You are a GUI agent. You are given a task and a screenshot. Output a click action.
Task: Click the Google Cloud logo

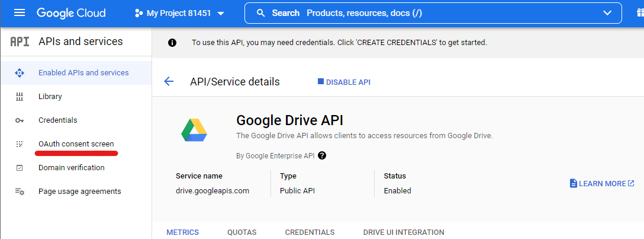click(x=71, y=13)
